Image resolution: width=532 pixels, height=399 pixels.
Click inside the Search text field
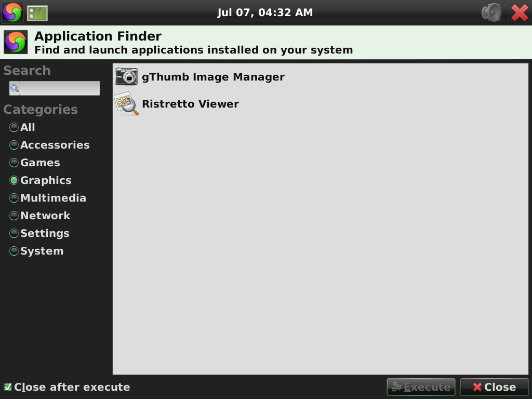click(x=59, y=88)
